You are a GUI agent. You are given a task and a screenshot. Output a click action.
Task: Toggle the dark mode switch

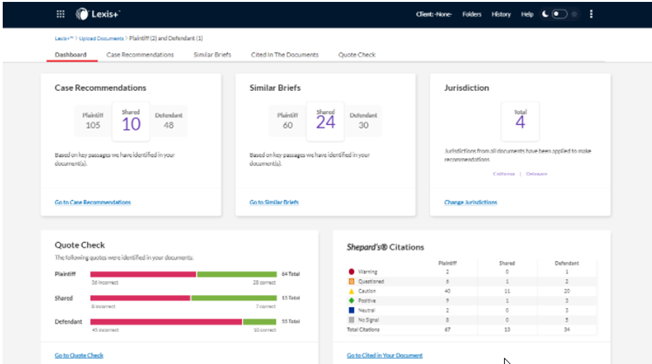[x=559, y=14]
